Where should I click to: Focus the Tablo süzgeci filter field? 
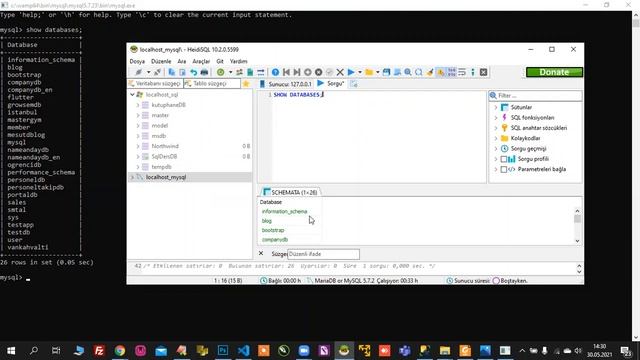click(x=212, y=83)
